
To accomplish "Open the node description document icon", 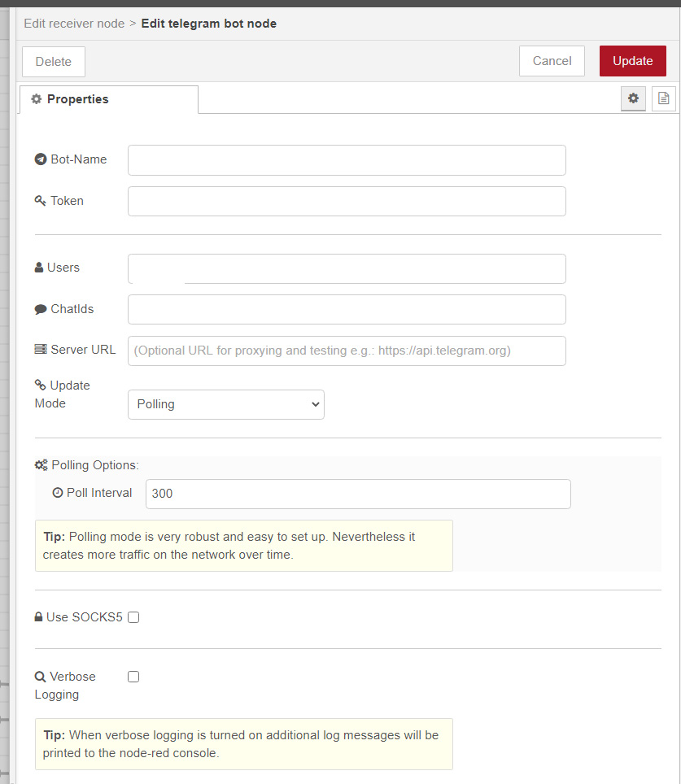I will click(x=663, y=98).
